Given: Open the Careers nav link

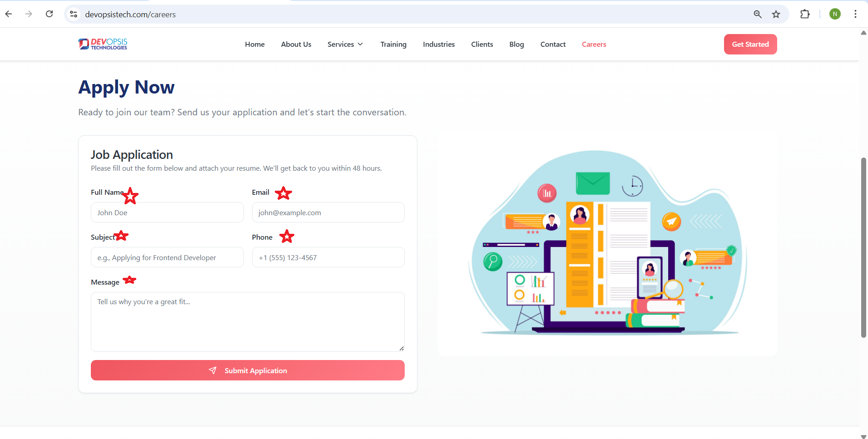Looking at the screenshot, I should [x=594, y=44].
